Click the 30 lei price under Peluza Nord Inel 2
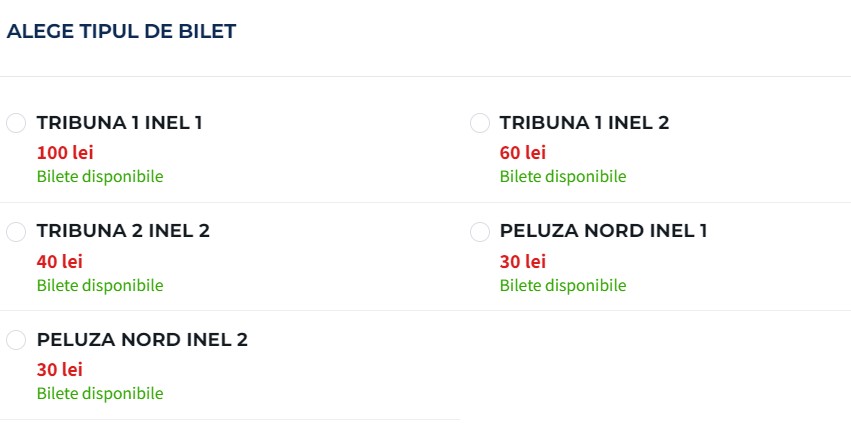Viewport: 851px width, 433px height. click(60, 369)
